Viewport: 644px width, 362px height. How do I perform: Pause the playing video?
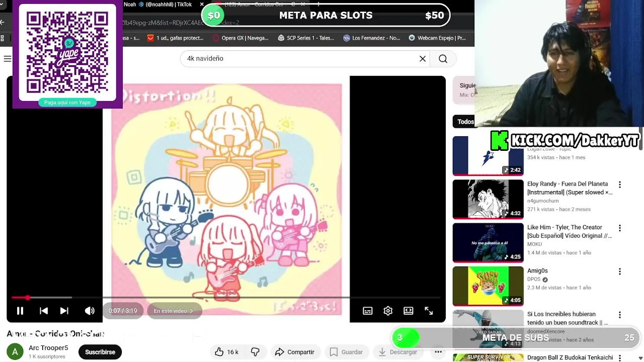[x=20, y=311]
